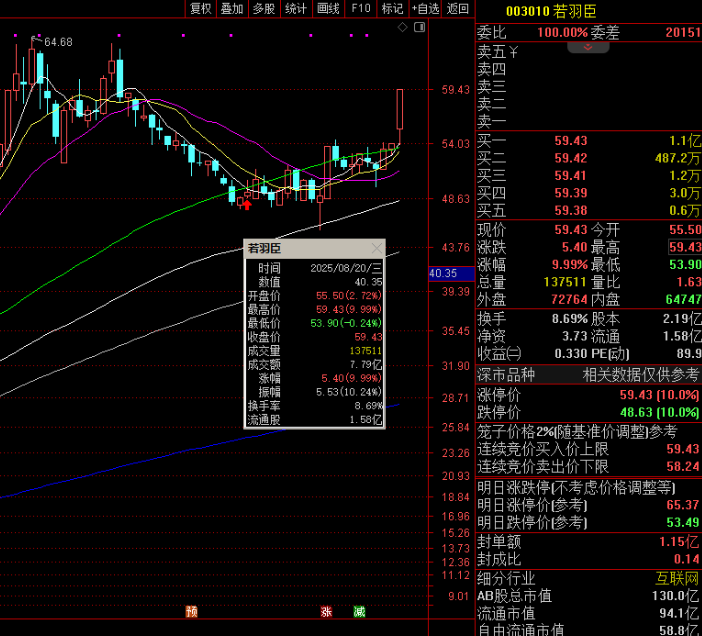
Task: Open F10 company information
Action: [361, 9]
